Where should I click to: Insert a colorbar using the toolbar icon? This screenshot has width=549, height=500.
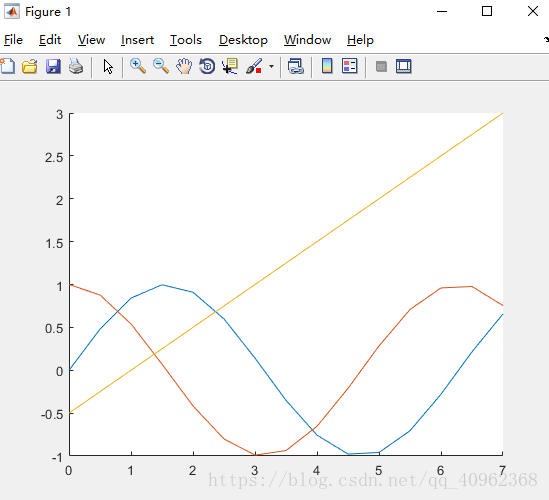click(327, 66)
